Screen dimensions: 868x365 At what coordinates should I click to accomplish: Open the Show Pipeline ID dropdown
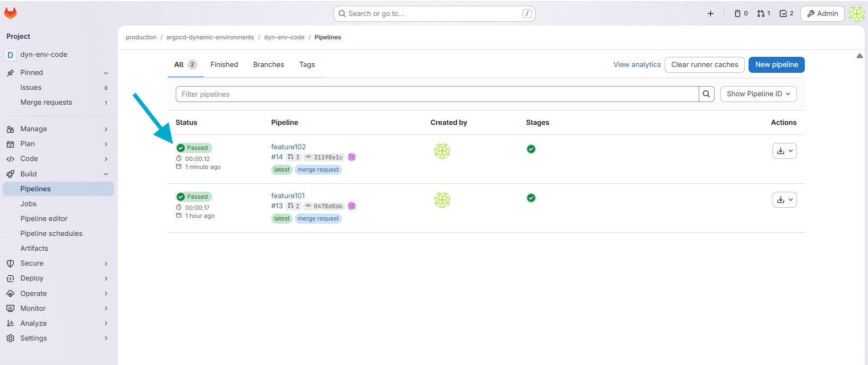pyautogui.click(x=758, y=94)
